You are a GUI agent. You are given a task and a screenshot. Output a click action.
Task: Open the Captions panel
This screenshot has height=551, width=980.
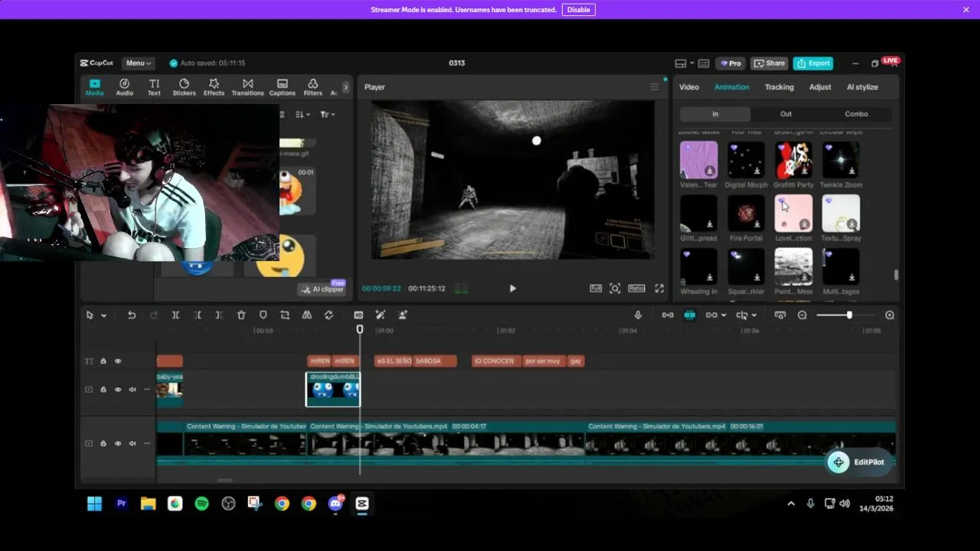(282, 87)
